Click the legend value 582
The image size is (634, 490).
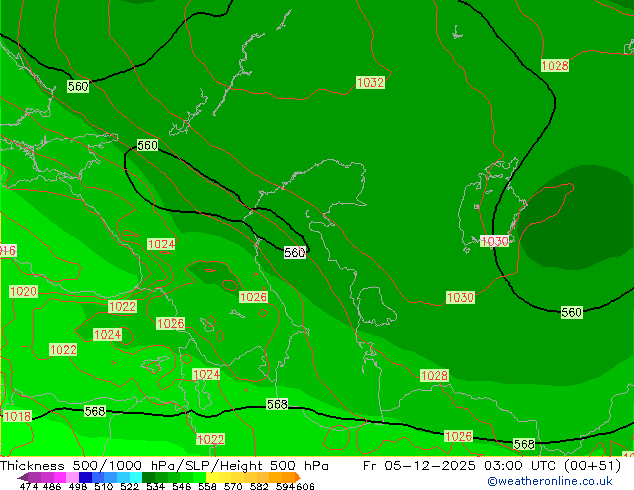pyautogui.click(x=259, y=486)
